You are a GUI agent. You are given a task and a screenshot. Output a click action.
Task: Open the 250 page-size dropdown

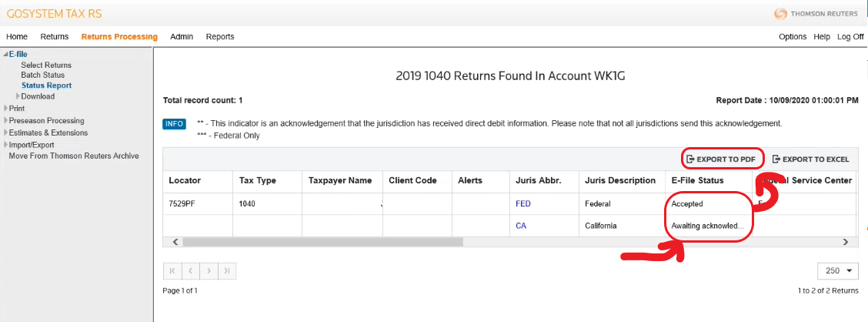838,270
